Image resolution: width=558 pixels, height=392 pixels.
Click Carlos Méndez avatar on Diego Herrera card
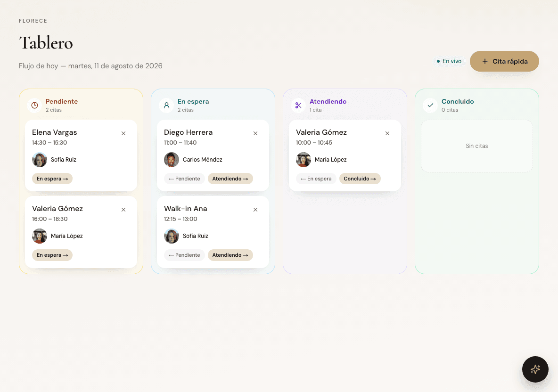[172, 160]
